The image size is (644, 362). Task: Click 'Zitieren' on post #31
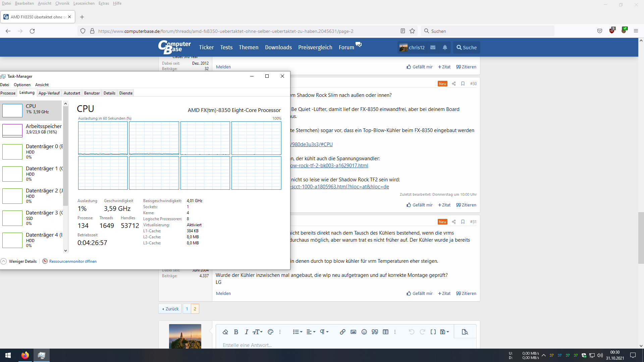pos(466,294)
